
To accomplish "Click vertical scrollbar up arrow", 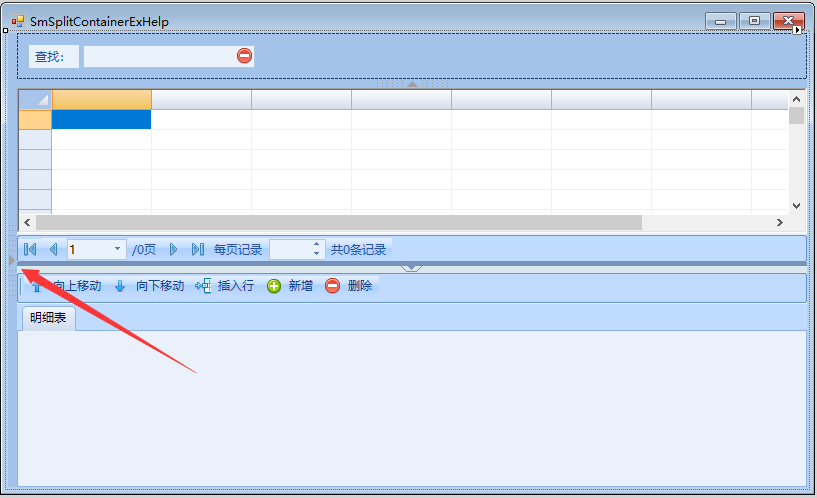I will tap(796, 98).
